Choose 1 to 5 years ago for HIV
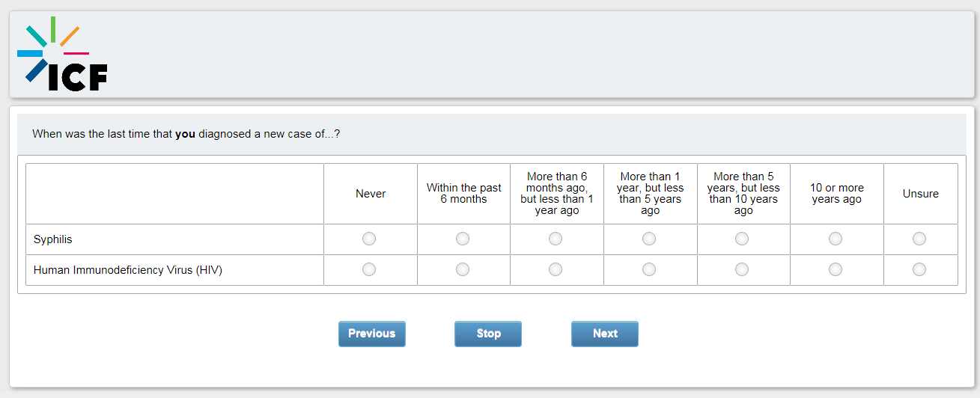980x398 pixels. 649,269
